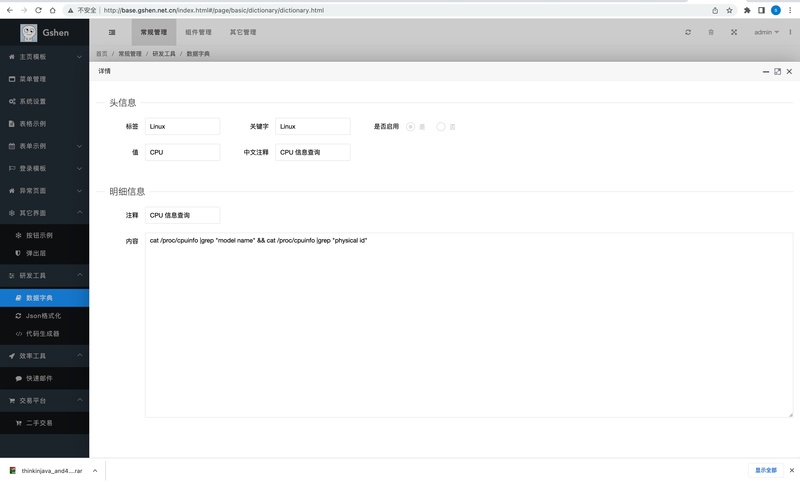
Task: Open 二手交易 in sidebar
Action: tap(44, 423)
